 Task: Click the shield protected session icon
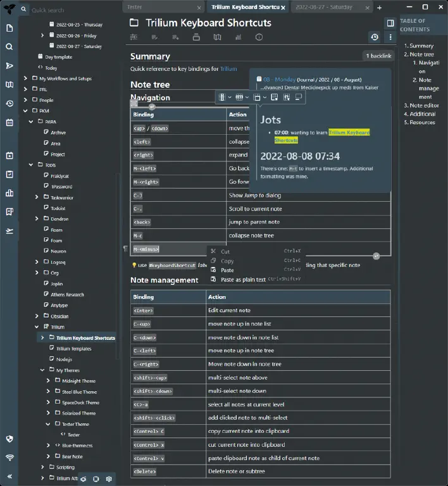click(9, 439)
